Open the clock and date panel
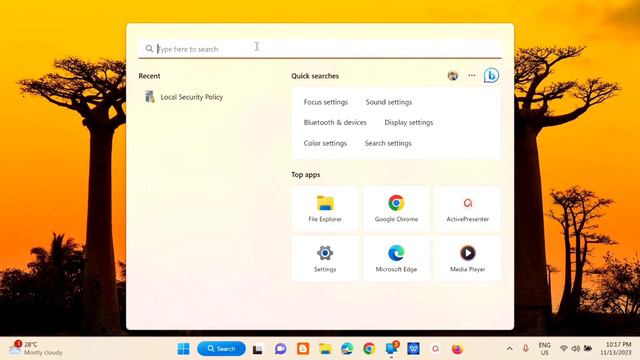Image resolution: width=640 pixels, height=360 pixels. (616, 349)
